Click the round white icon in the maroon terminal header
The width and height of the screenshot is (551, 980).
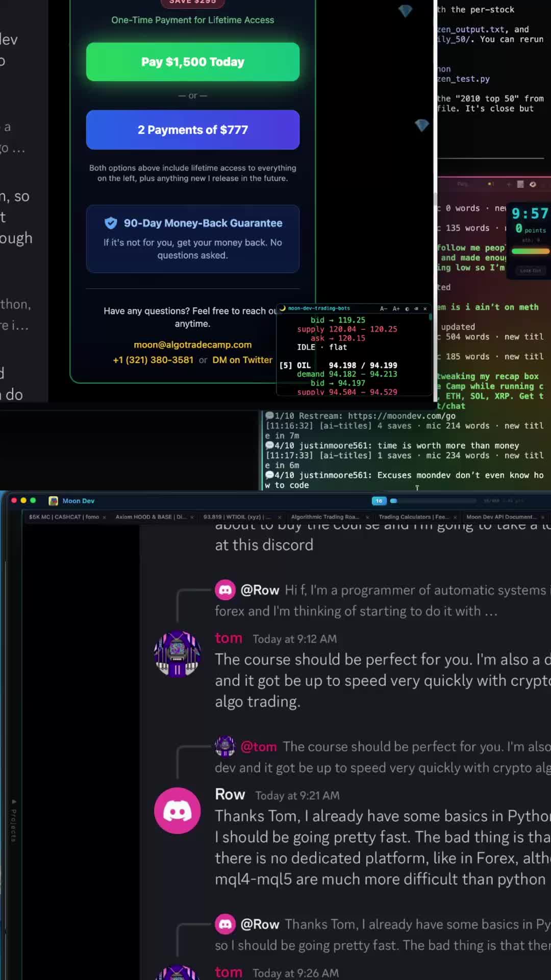click(533, 184)
